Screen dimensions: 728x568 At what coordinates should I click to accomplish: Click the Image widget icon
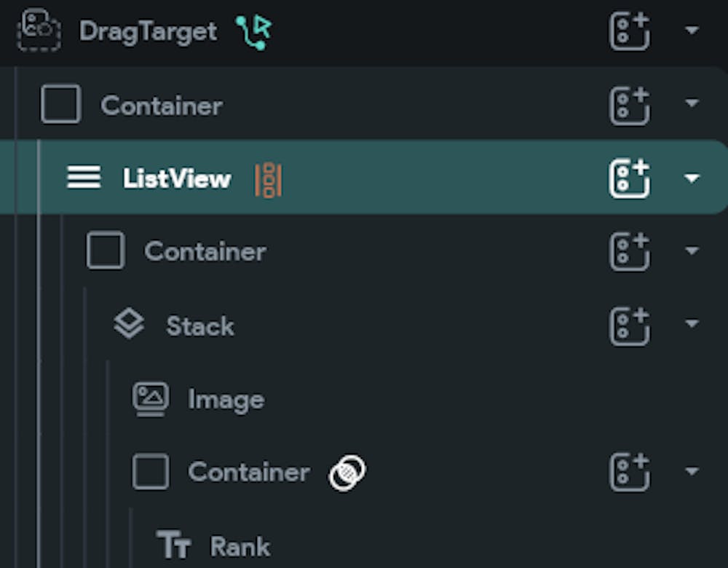151,399
